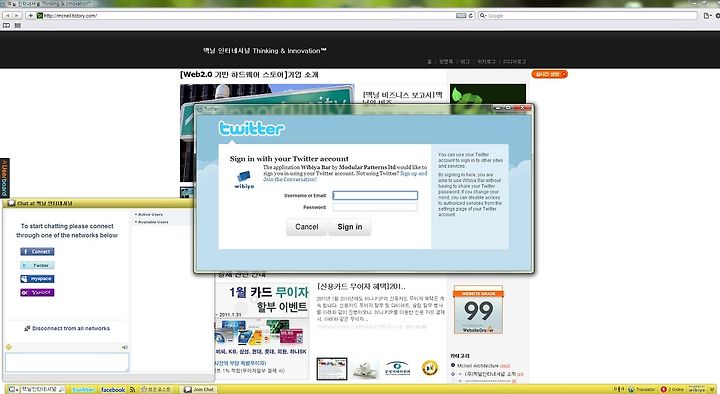Connect to chat through Yahoo
Image resolution: width=720 pixels, height=394 pixels.
coord(37,293)
